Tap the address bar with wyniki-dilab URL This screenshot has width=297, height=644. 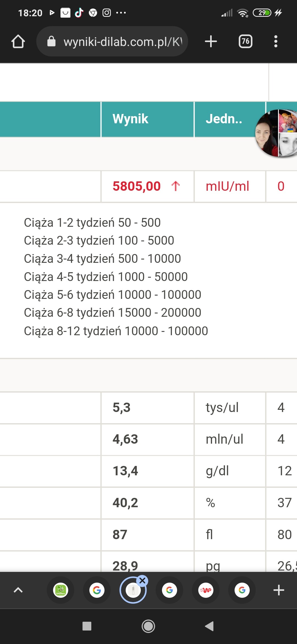[x=122, y=42]
